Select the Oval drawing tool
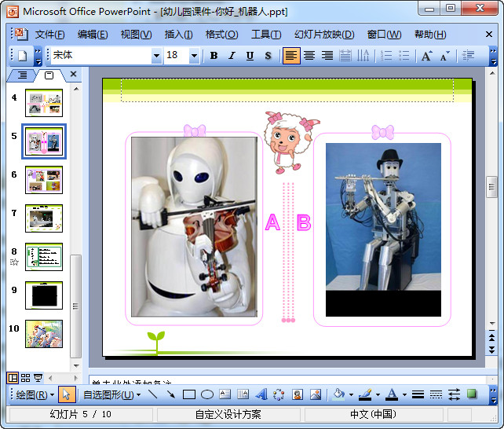The height and width of the screenshot is (429, 504). tap(207, 394)
